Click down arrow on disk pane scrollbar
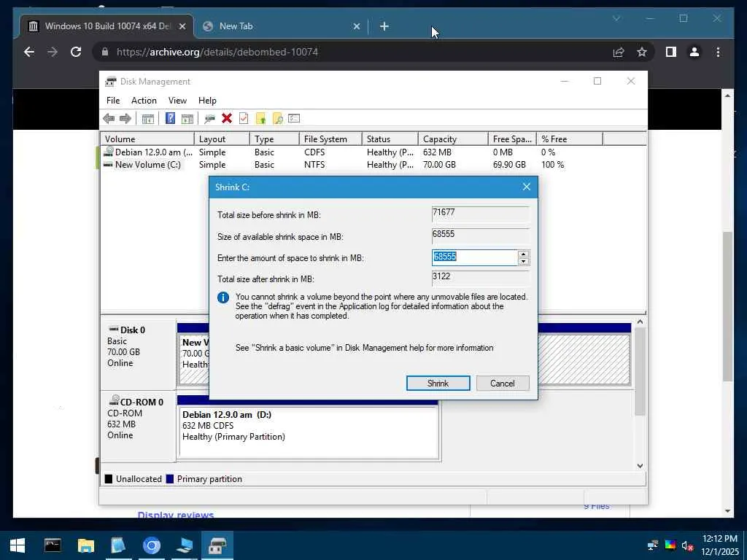Image resolution: width=747 pixels, height=560 pixels. point(640,466)
